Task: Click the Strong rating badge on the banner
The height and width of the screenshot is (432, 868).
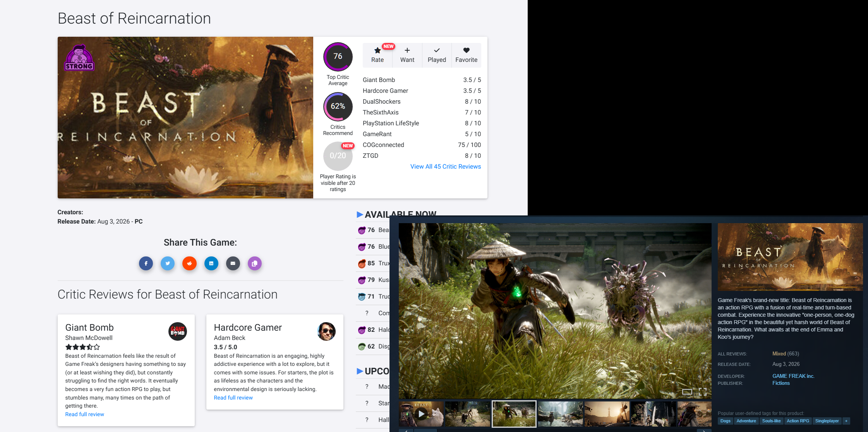Action: point(79,58)
